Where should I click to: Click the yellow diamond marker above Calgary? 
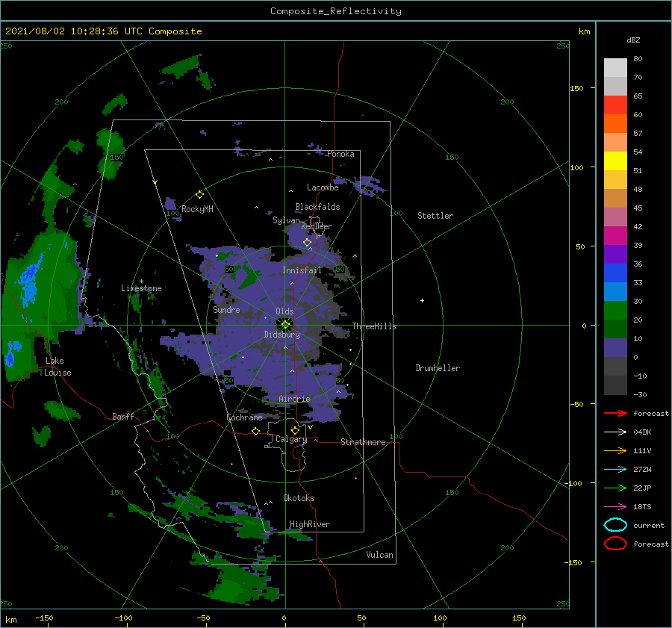coord(295,430)
